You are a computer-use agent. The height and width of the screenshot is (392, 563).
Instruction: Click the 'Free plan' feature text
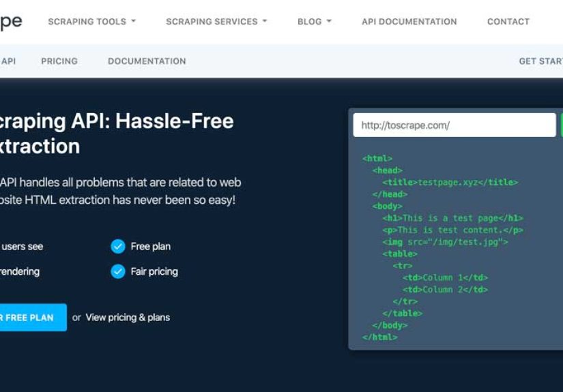150,246
